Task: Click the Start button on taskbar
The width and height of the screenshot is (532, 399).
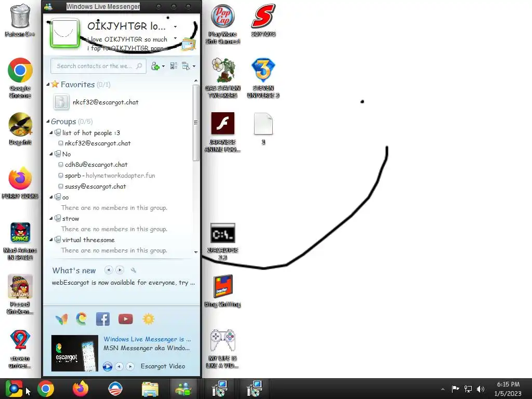Action: click(x=14, y=389)
